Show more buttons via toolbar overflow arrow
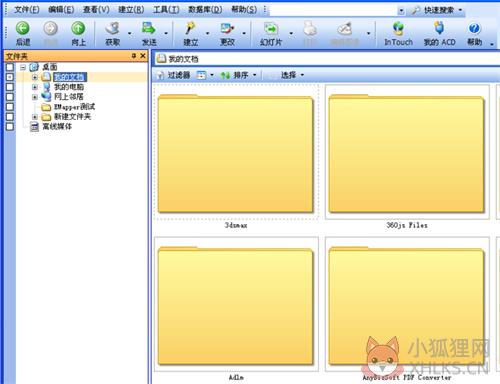This screenshot has height=384, width=500. 492,44
